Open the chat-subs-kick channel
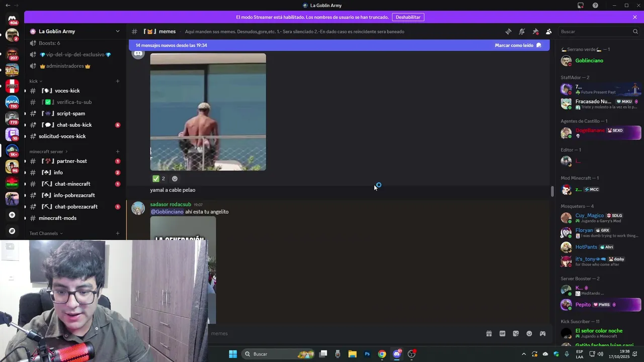The height and width of the screenshot is (362, 644). pos(74,125)
